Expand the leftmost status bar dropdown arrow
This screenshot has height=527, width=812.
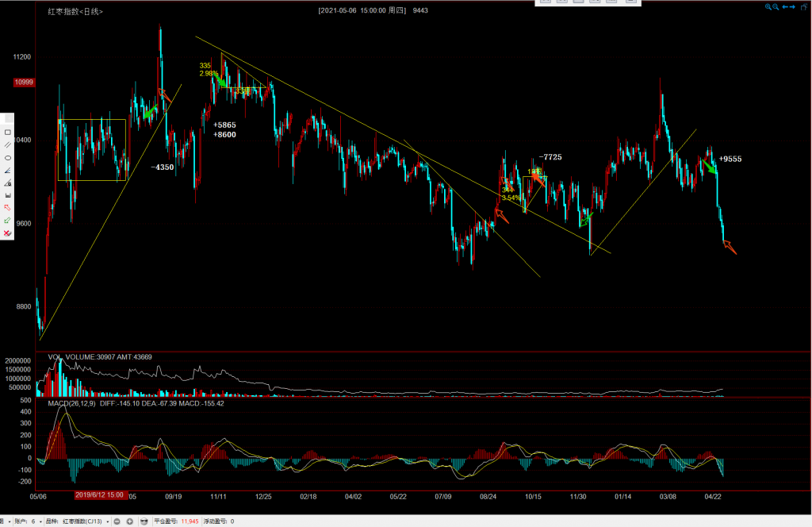point(9,521)
